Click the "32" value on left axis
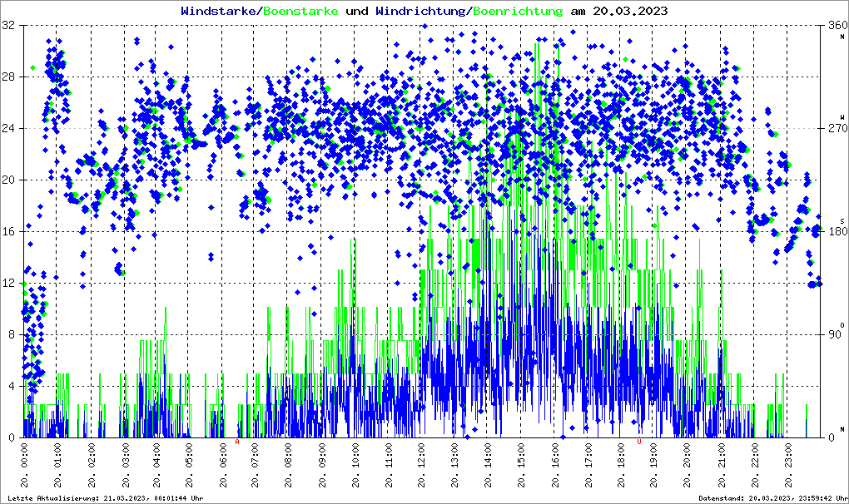This screenshot has height=504, width=849. click(x=9, y=26)
